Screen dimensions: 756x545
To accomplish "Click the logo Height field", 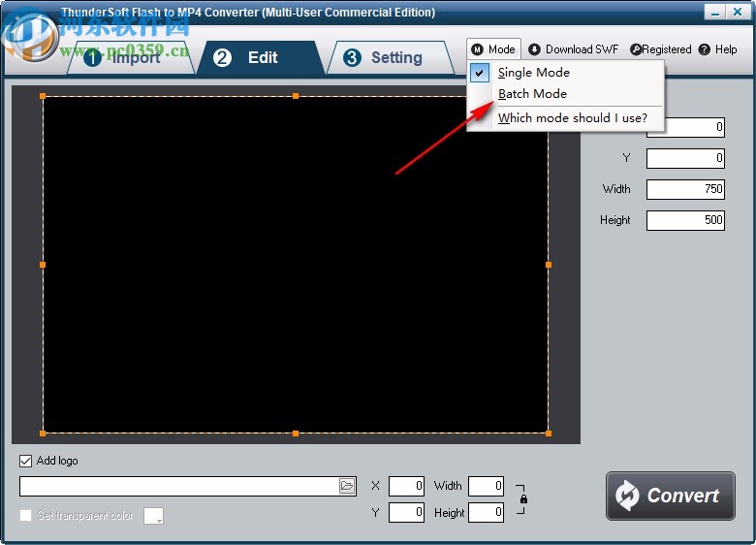I will click(486, 512).
